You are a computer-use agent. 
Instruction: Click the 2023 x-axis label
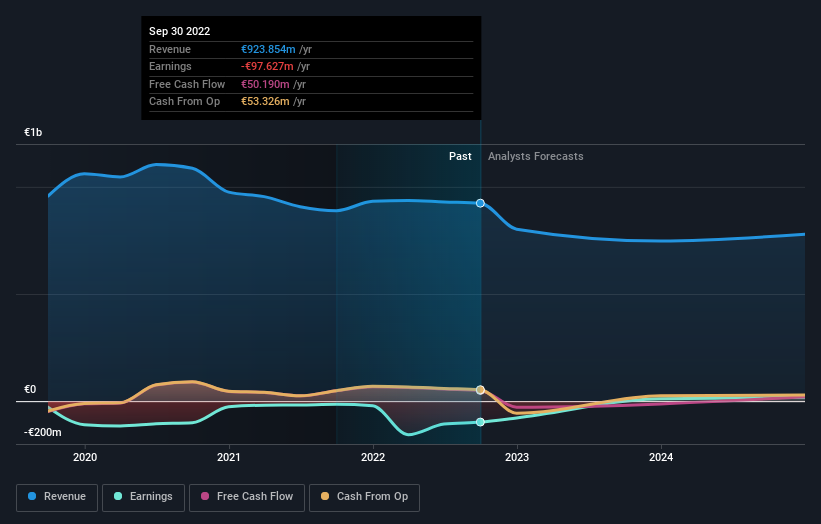(x=517, y=457)
